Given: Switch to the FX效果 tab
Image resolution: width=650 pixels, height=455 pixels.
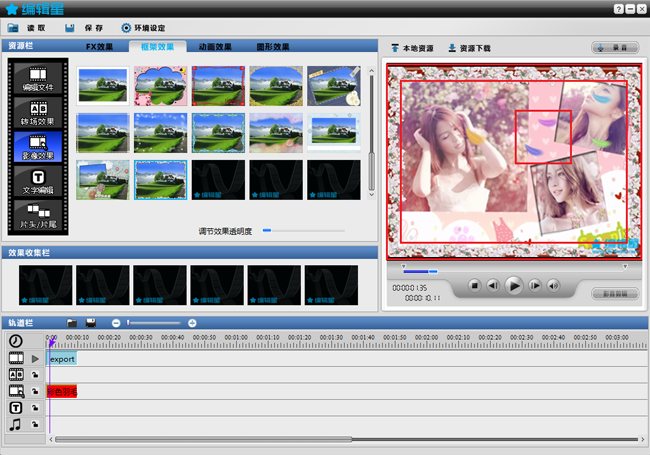Looking at the screenshot, I should [100, 47].
